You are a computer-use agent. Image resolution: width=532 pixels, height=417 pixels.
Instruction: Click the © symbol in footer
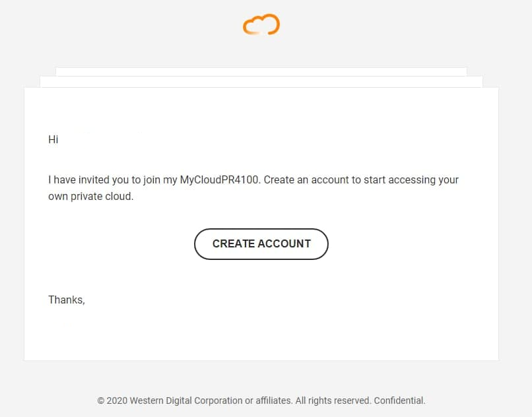[101, 401]
